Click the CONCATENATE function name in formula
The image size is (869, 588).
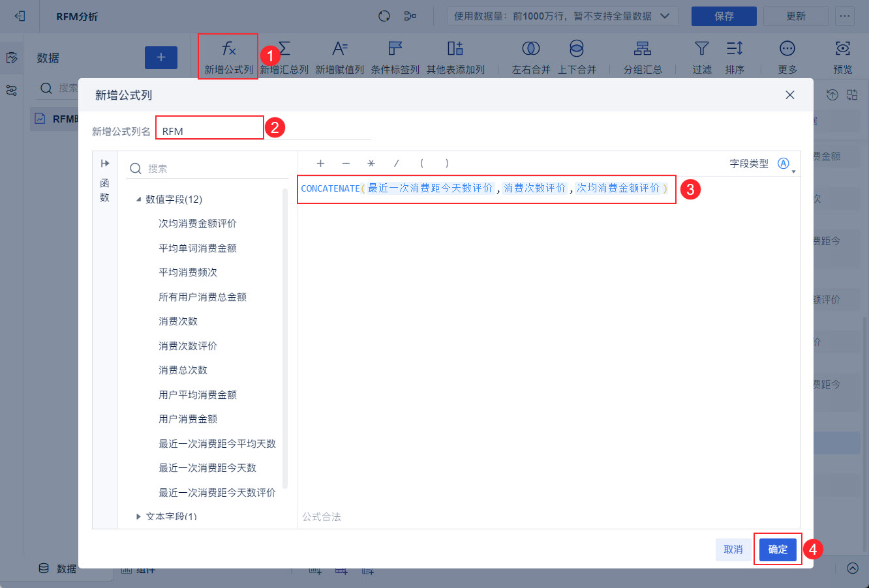pyautogui.click(x=330, y=188)
